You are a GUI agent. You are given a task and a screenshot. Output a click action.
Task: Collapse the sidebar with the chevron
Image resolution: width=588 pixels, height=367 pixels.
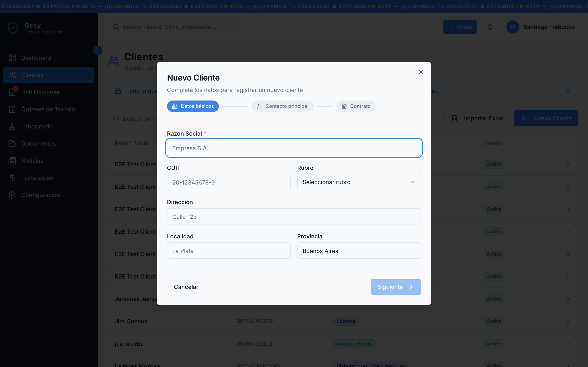[x=97, y=51]
